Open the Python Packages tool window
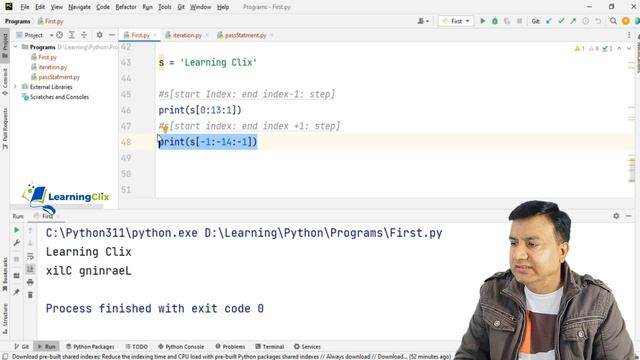This screenshot has width=640, height=360. tap(90, 347)
